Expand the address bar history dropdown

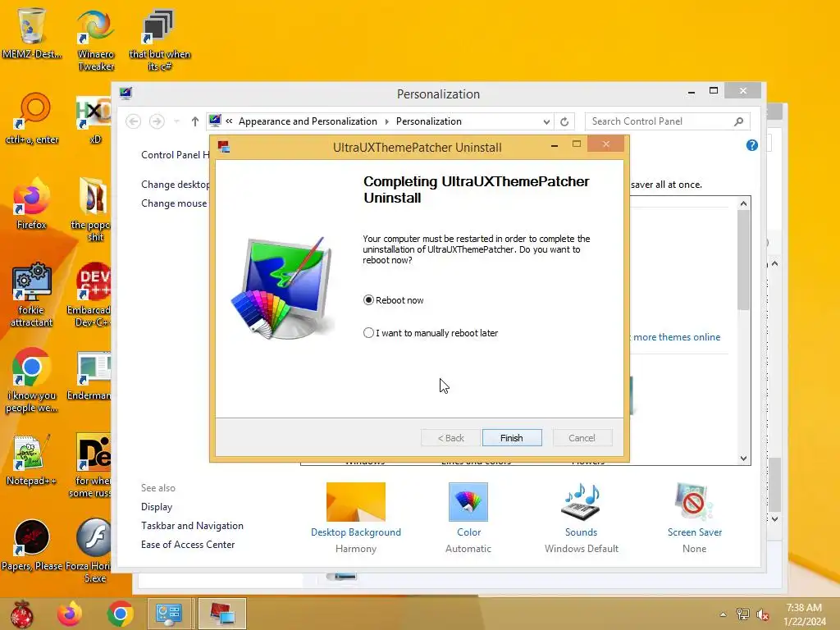coord(546,121)
